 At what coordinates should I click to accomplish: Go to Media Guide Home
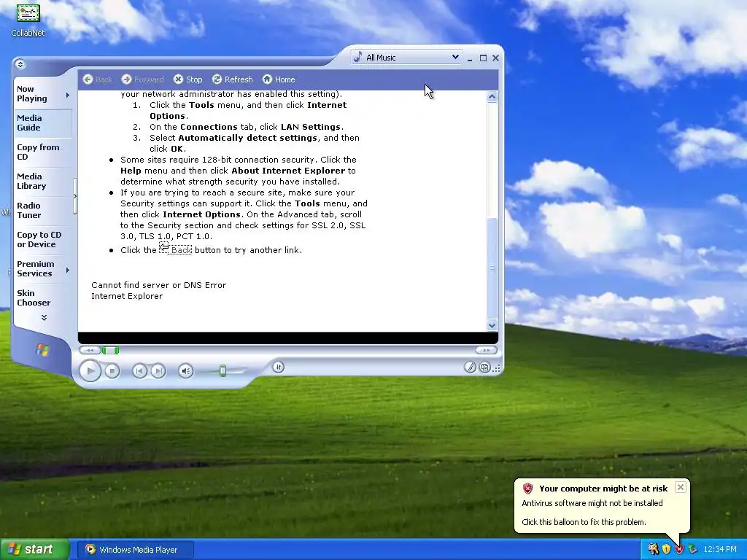coord(279,79)
